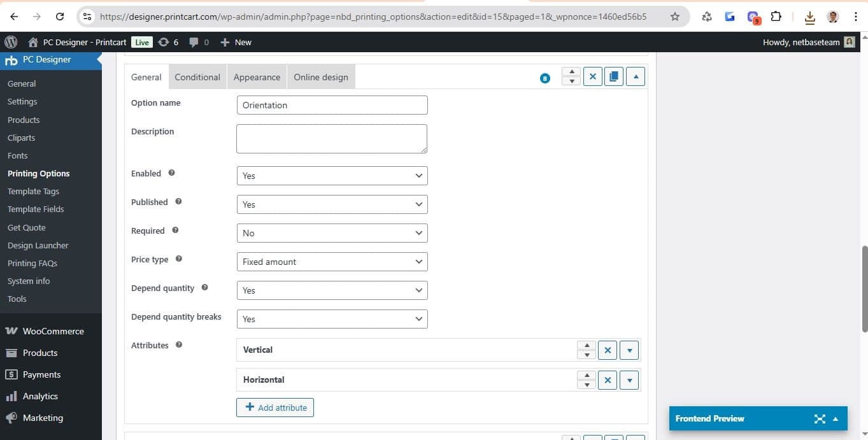The height and width of the screenshot is (440, 868).
Task: Open comments icon in admin bar
Action: coord(199,42)
